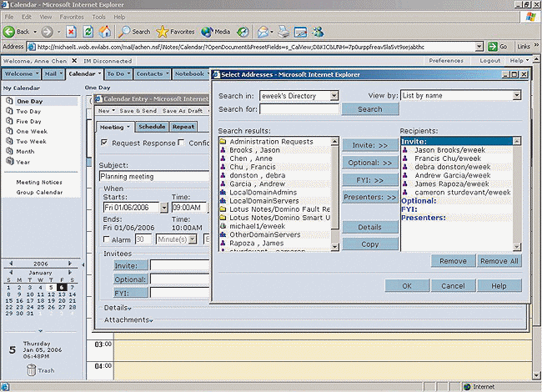Open the Minute(s) alarm dropdown
This screenshot has width=542, height=392.
193,239
